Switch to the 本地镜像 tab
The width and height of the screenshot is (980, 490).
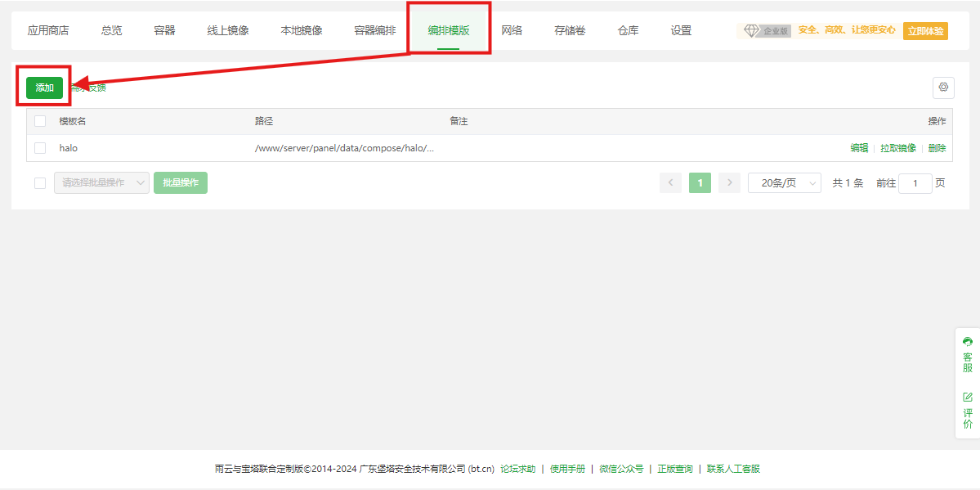point(302,30)
